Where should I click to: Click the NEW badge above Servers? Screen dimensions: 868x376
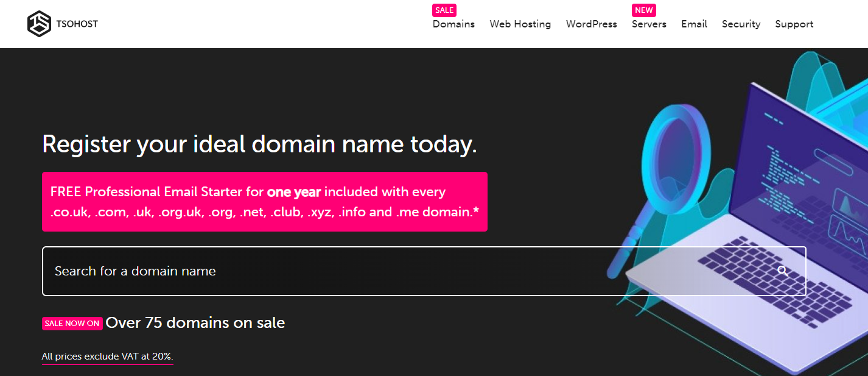(x=643, y=10)
